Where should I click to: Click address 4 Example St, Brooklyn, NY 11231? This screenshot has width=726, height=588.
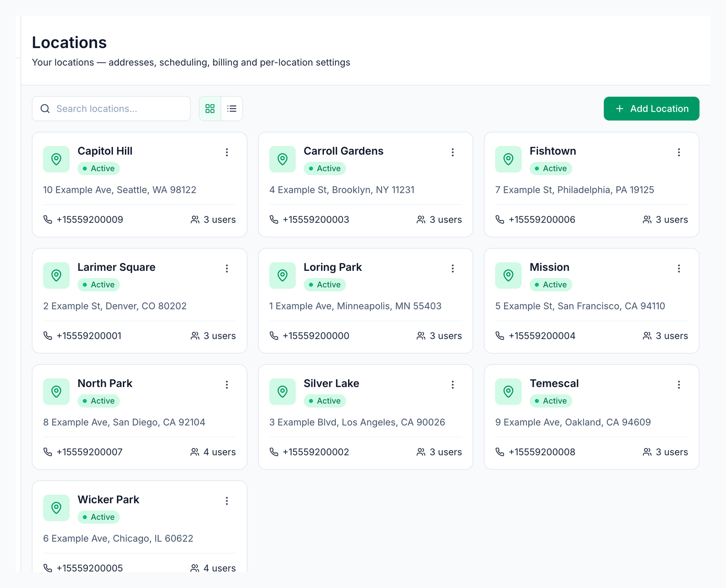click(x=342, y=190)
